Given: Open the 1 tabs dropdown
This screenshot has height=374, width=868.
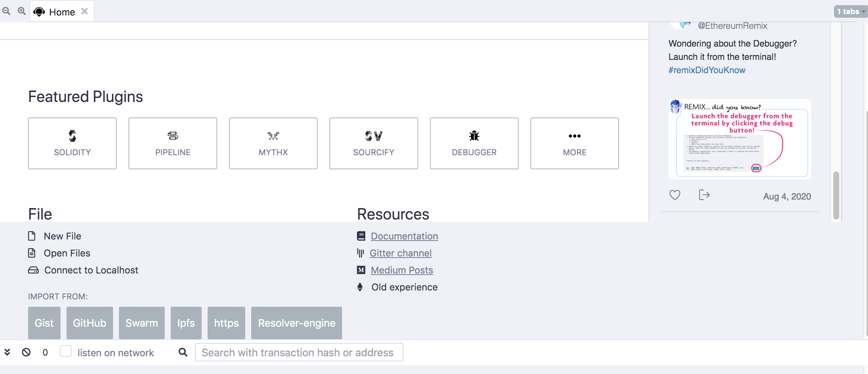Looking at the screenshot, I should (850, 11).
